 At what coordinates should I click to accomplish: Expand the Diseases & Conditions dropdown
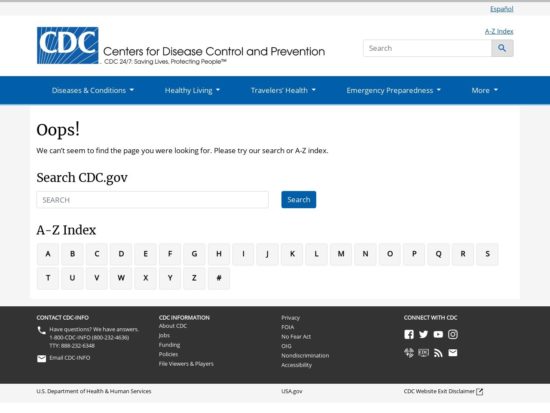(93, 91)
